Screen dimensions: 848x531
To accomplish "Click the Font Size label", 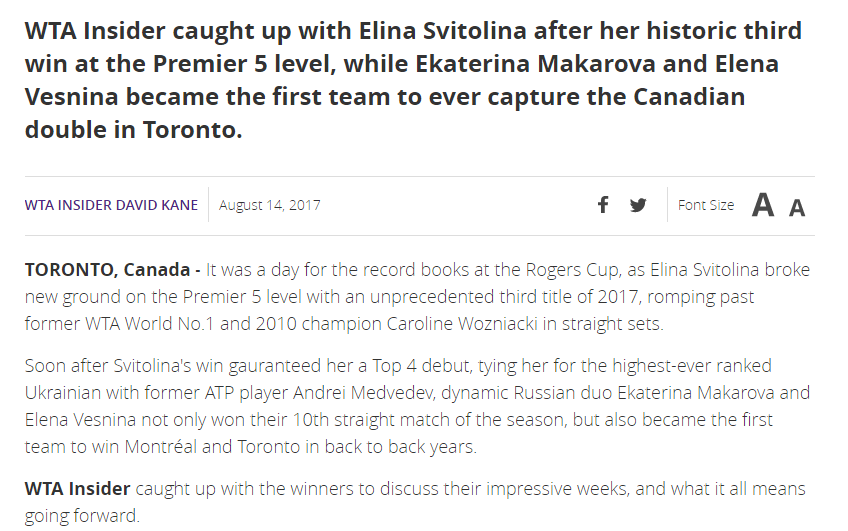I will 706,205.
